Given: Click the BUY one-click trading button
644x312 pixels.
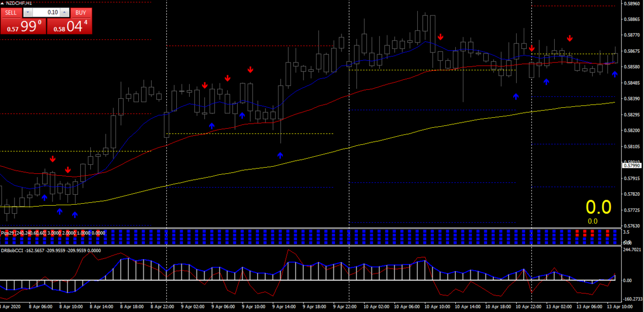Looking at the screenshot, I should tap(81, 12).
